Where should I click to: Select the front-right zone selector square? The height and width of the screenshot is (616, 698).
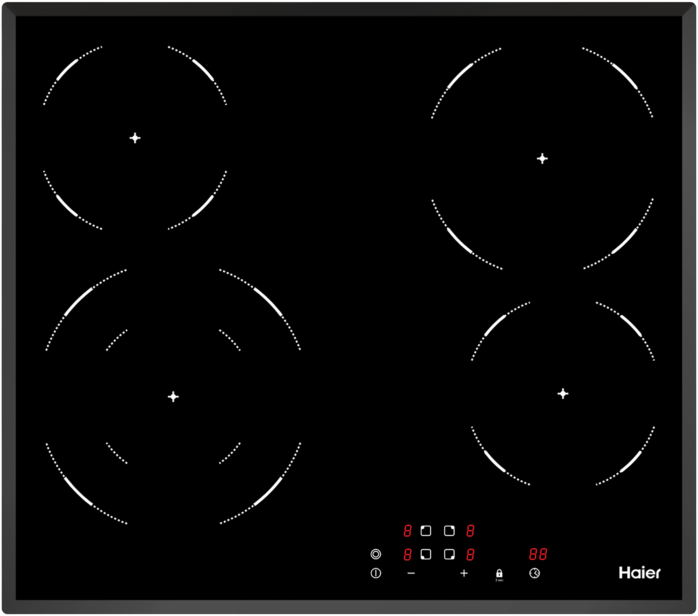coord(449,554)
